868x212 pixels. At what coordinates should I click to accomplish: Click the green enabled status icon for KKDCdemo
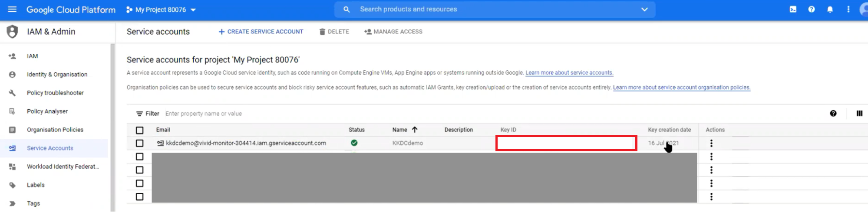point(354,143)
